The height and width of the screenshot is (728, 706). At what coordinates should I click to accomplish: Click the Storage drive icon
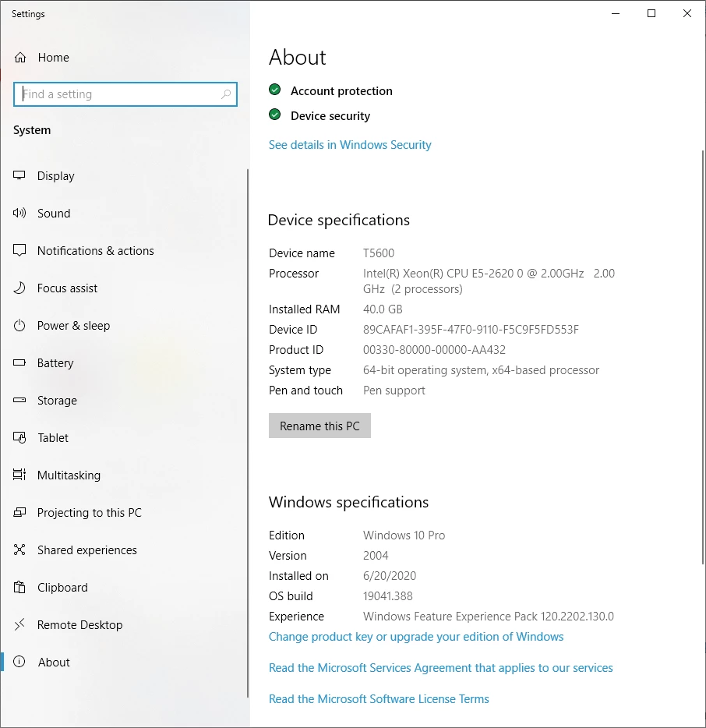(19, 400)
